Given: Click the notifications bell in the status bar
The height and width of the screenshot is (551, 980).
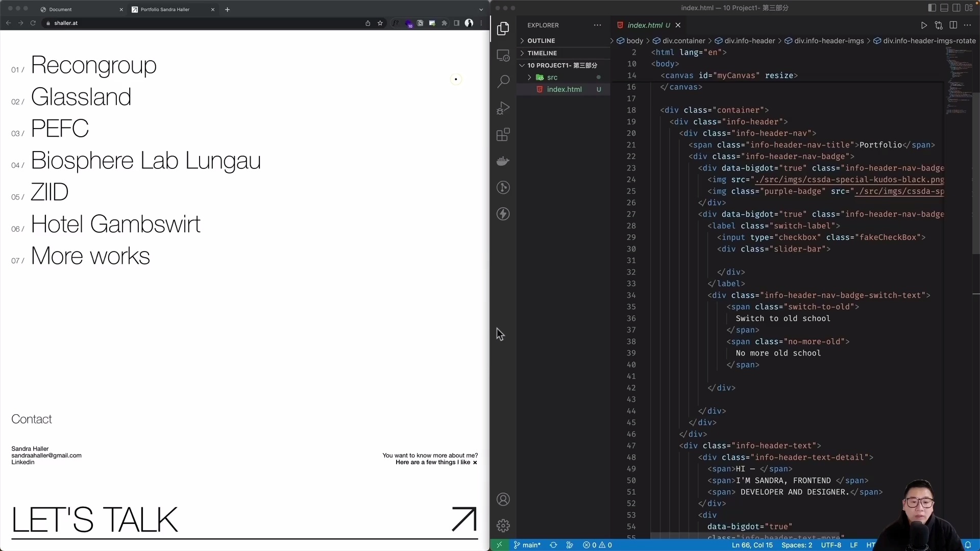Looking at the screenshot, I should 968,545.
